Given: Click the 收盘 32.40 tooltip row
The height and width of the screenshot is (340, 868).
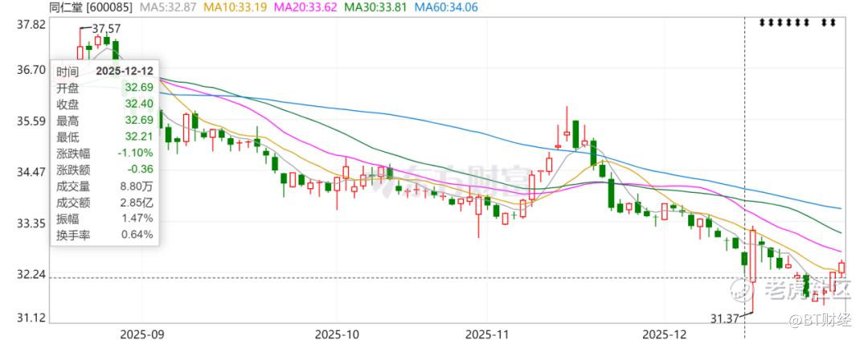Looking at the screenshot, I should click(104, 104).
